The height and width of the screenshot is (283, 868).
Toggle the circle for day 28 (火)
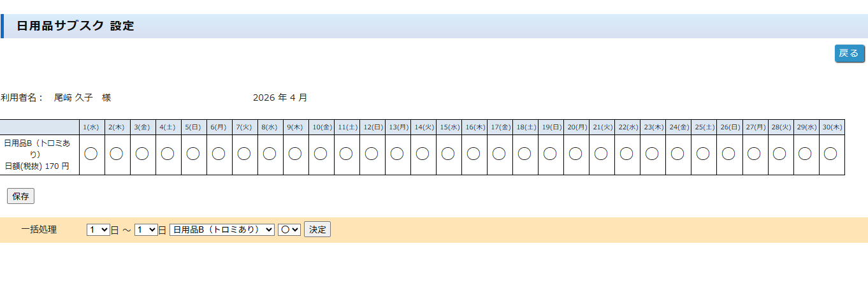[x=779, y=154]
